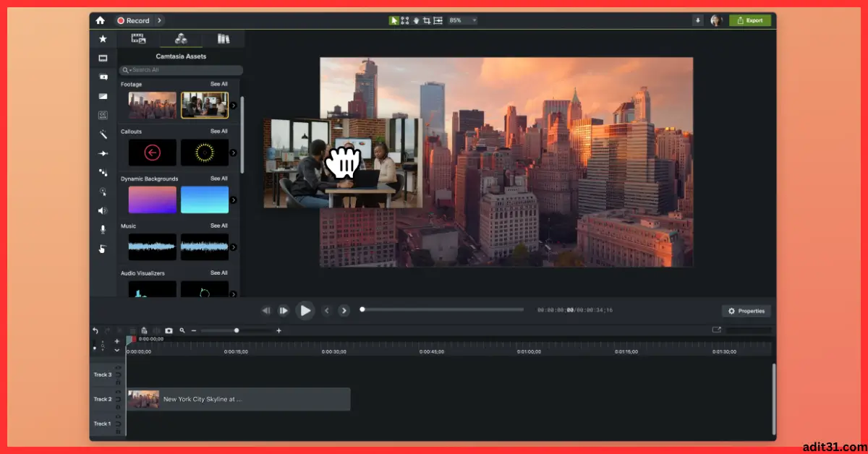Step forward one frame
The image size is (868, 454).
pyautogui.click(x=284, y=310)
